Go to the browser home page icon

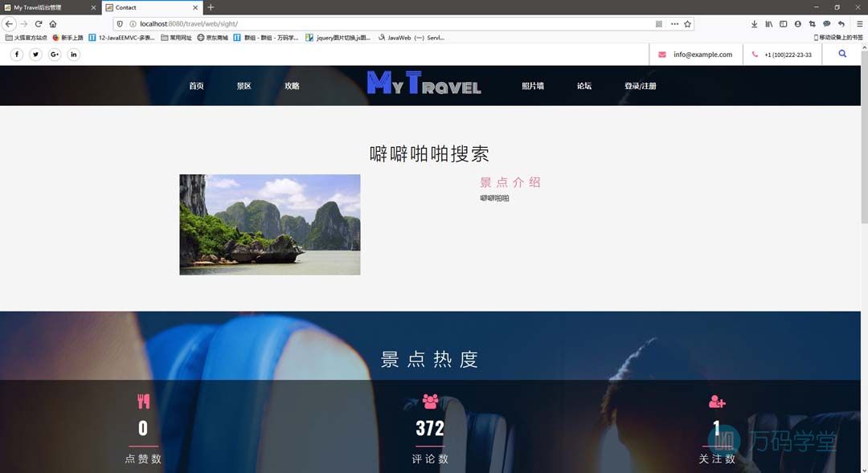[x=53, y=24]
